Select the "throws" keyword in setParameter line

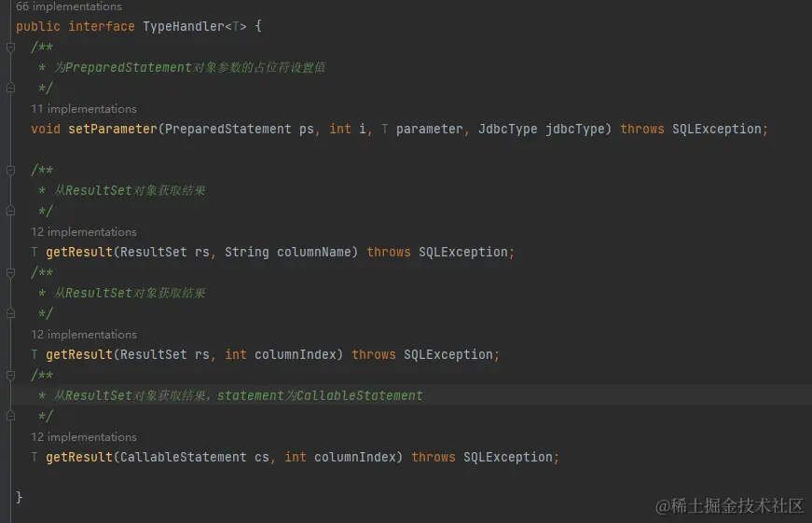click(x=642, y=129)
